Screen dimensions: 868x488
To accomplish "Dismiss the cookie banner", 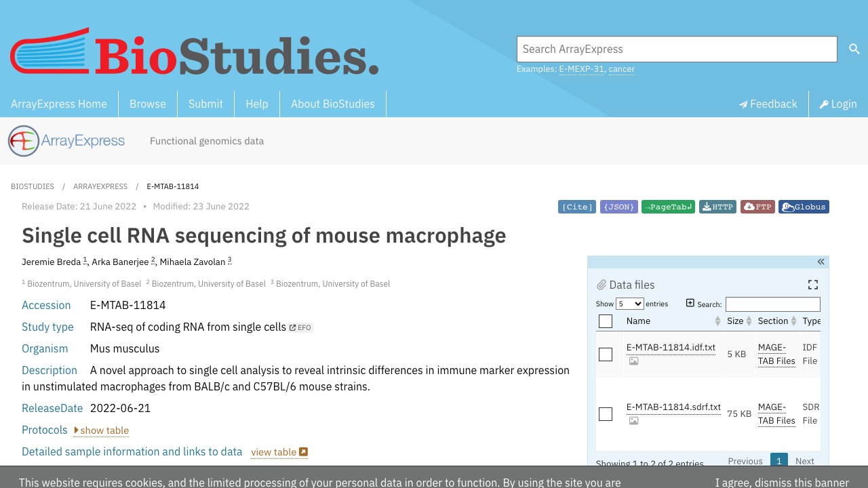I will click(782, 483).
